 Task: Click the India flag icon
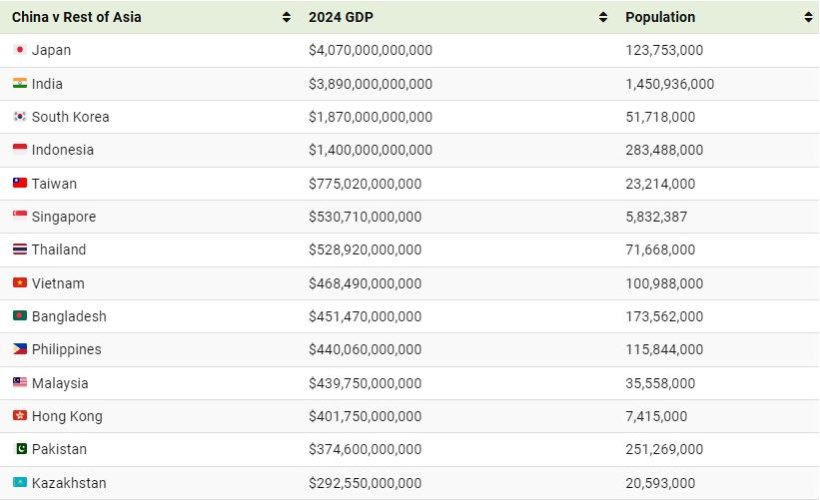pos(19,84)
